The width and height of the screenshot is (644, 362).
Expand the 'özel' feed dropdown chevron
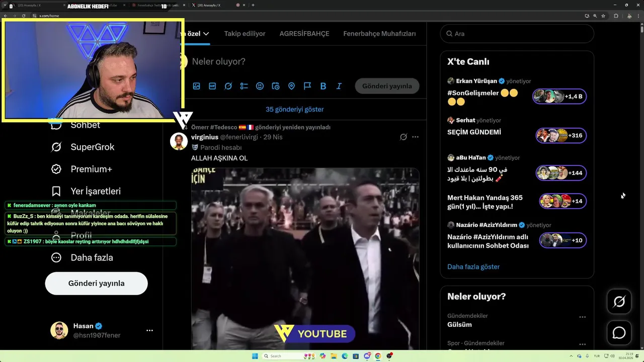[206, 34]
